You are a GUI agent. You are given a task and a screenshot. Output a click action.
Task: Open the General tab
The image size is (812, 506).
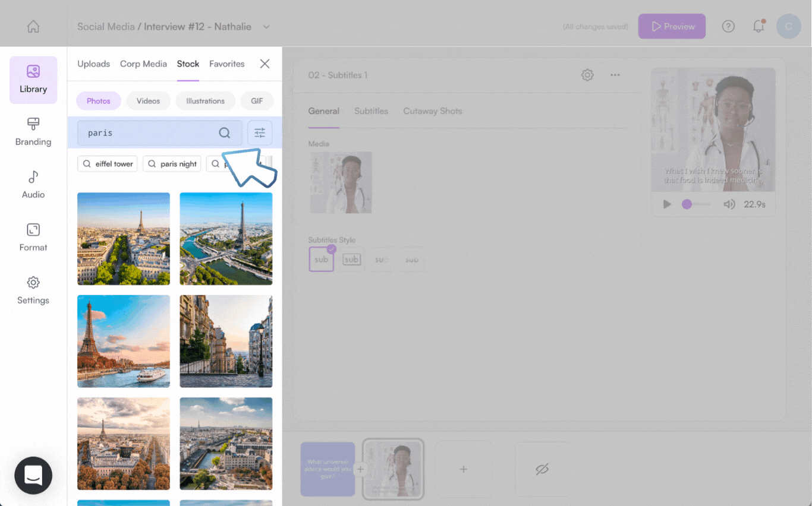[x=323, y=111]
